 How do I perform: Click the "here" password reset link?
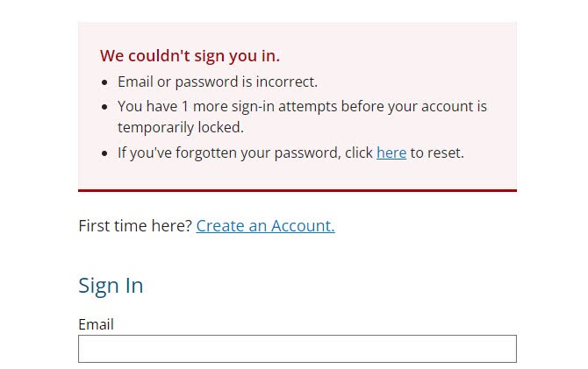point(391,153)
